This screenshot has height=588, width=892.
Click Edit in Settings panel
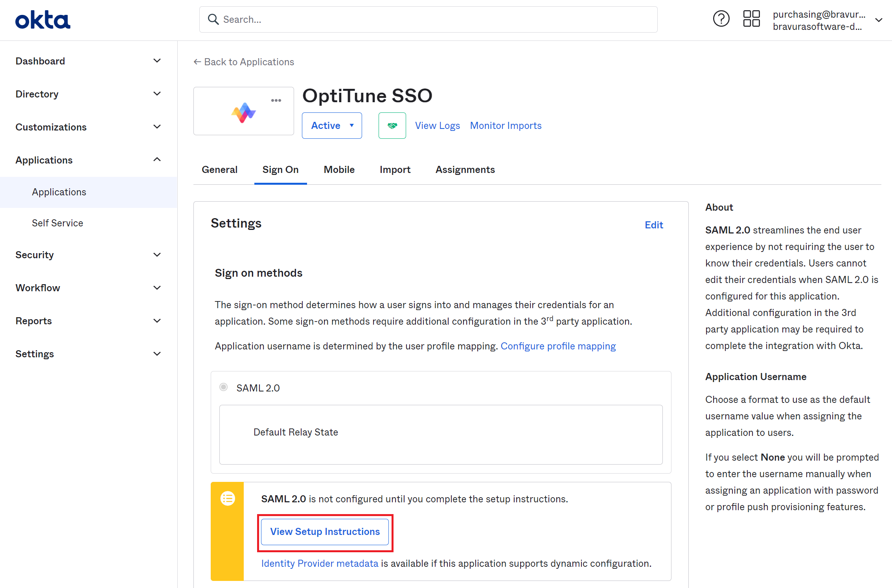click(x=654, y=225)
